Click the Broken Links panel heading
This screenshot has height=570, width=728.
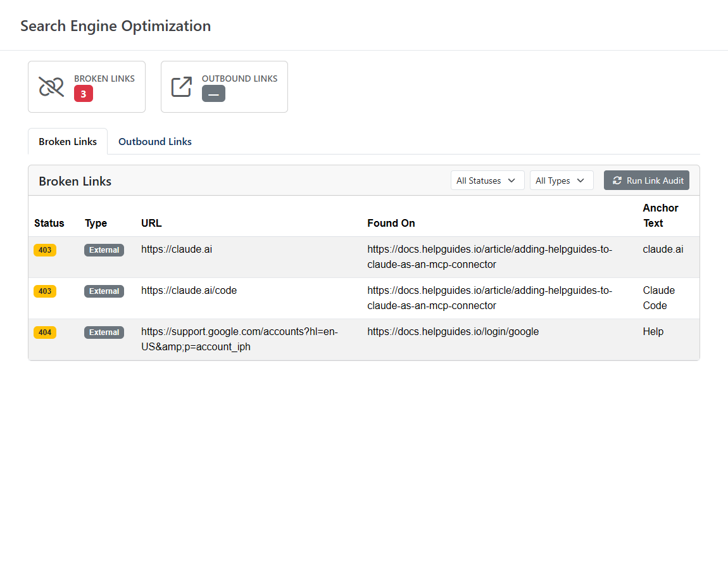75,181
